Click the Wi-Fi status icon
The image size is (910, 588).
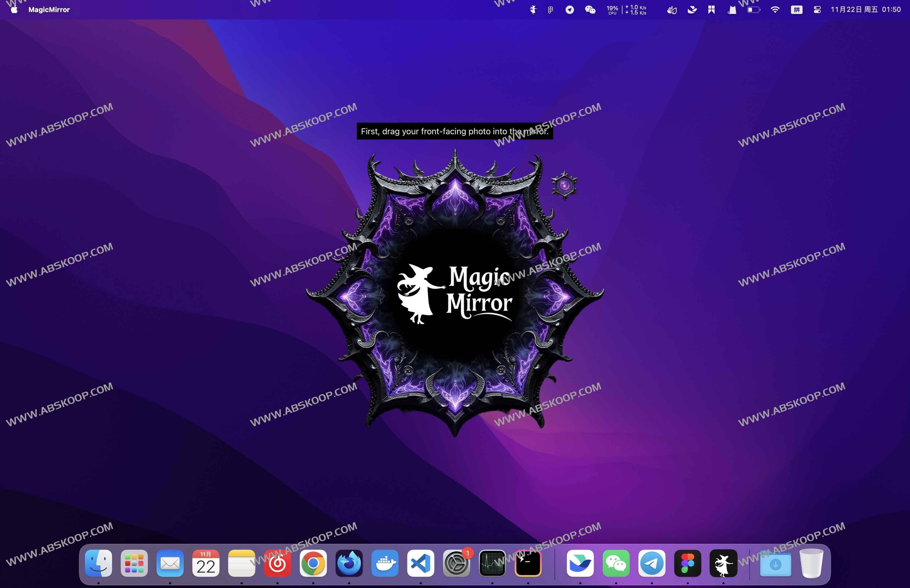(x=775, y=9)
